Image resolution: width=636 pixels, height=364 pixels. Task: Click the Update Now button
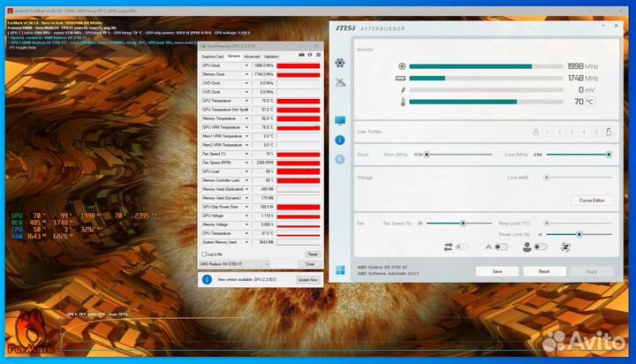click(307, 279)
